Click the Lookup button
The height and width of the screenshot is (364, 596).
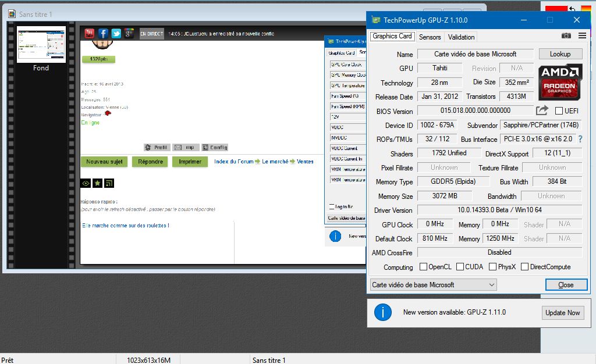[x=560, y=54]
